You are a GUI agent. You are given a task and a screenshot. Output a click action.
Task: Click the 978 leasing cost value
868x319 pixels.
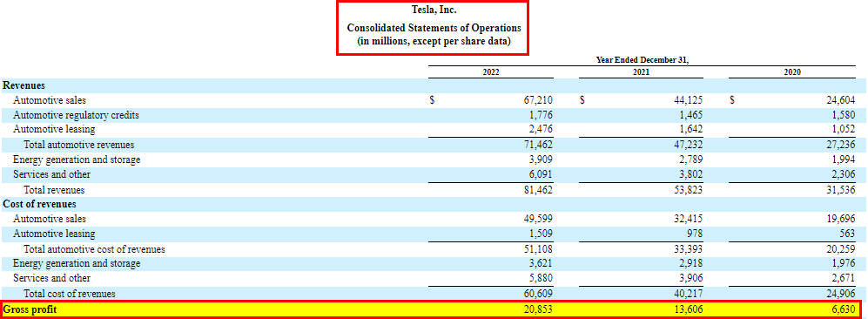coord(696,234)
